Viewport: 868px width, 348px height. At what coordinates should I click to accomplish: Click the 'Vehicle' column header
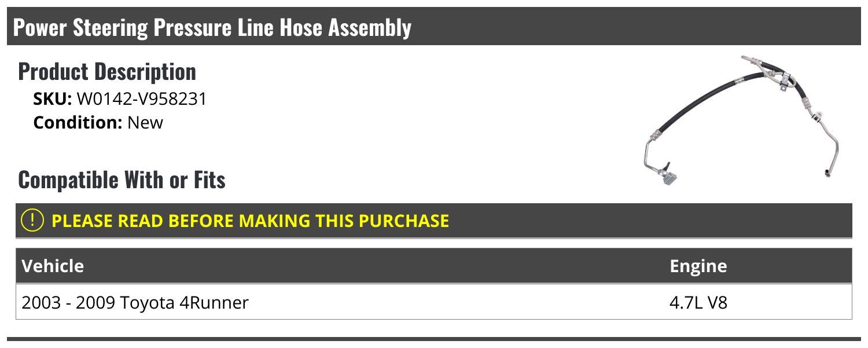click(53, 266)
